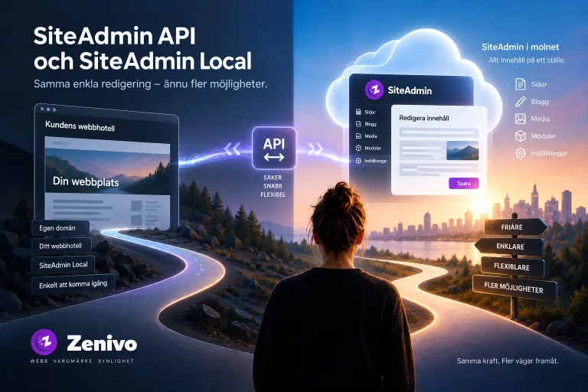Click the Blogg label in right feature list
This screenshot has width=588, height=392.
[x=540, y=102]
